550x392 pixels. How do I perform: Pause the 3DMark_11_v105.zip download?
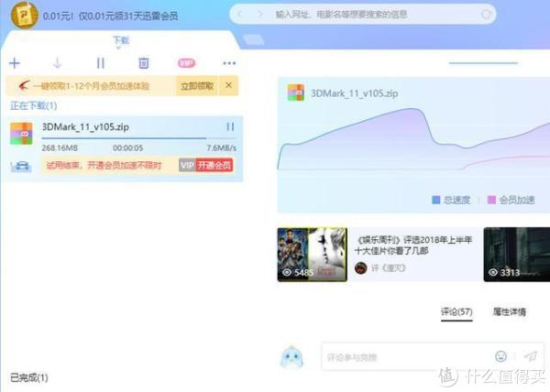point(230,127)
